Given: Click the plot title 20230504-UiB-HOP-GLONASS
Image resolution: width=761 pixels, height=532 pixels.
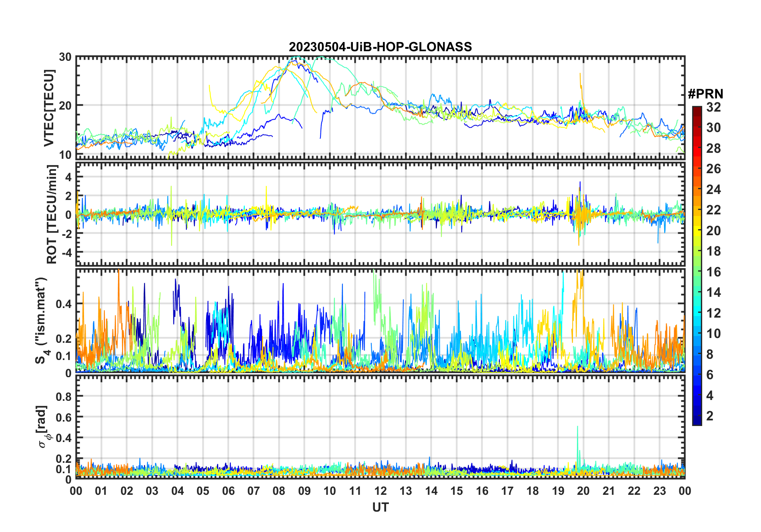Looking at the screenshot, I should click(380, 47).
